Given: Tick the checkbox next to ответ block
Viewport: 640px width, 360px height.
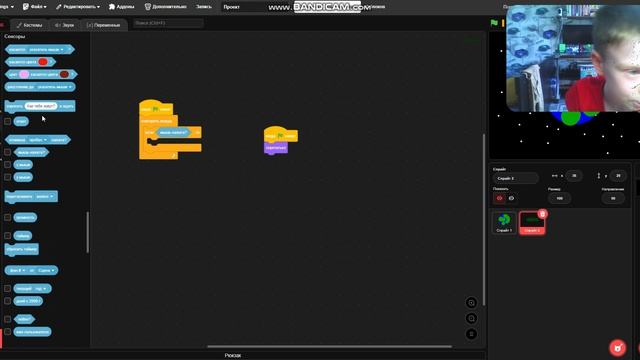Looking at the screenshot, I should click(7, 121).
